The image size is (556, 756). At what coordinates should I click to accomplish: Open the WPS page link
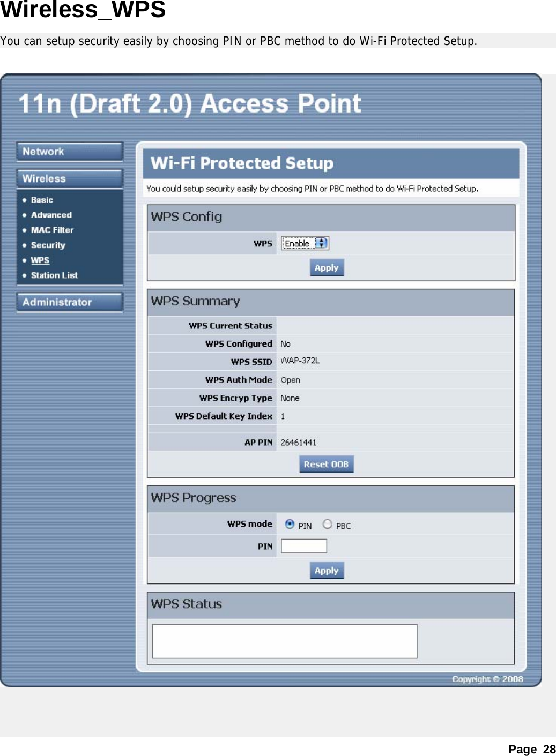(40, 260)
